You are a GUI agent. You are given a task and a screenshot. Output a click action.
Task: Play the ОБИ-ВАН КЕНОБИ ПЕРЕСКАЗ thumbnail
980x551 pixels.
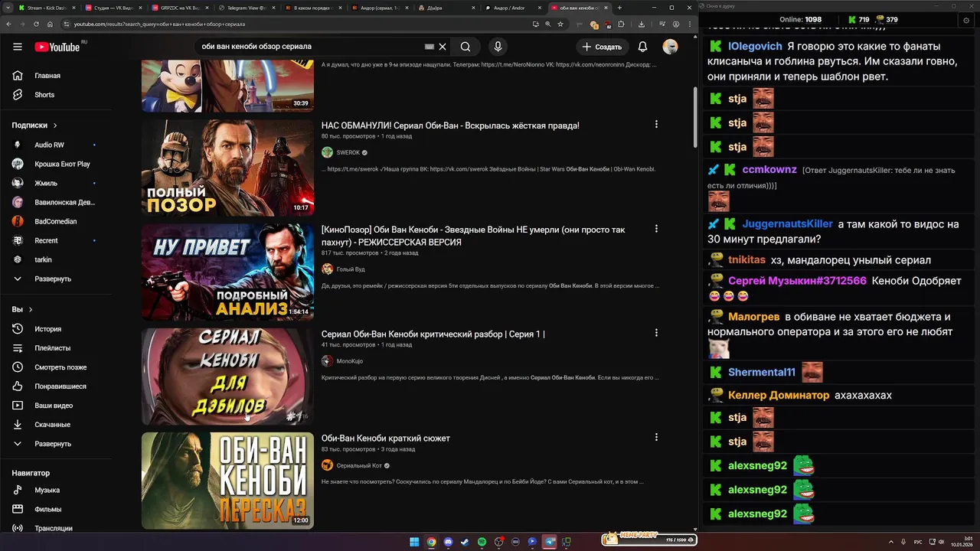click(x=227, y=481)
